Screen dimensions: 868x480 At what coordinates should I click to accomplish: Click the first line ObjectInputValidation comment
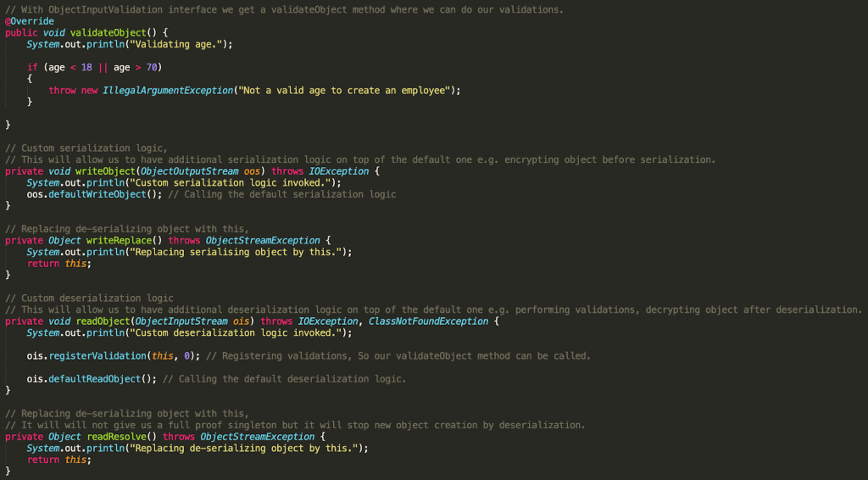(285, 9)
